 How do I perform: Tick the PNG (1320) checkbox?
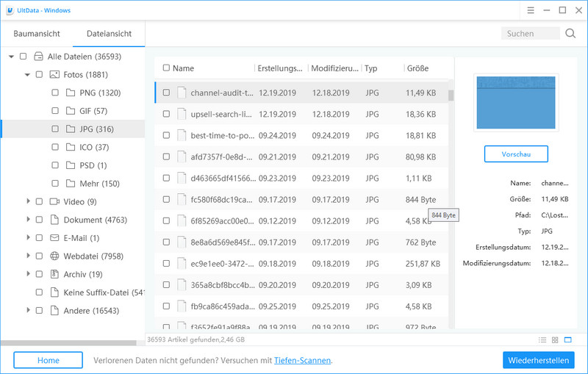(55, 93)
